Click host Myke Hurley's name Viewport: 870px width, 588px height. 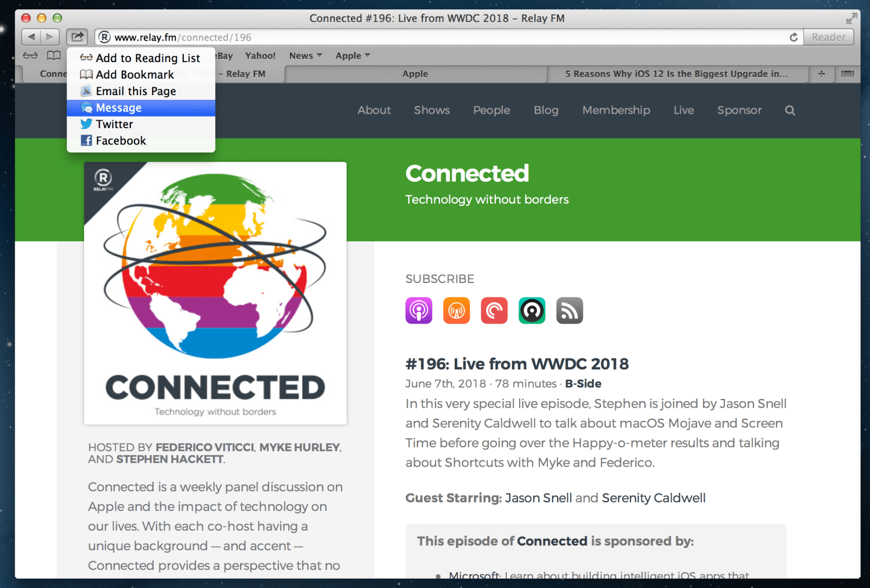coord(300,447)
